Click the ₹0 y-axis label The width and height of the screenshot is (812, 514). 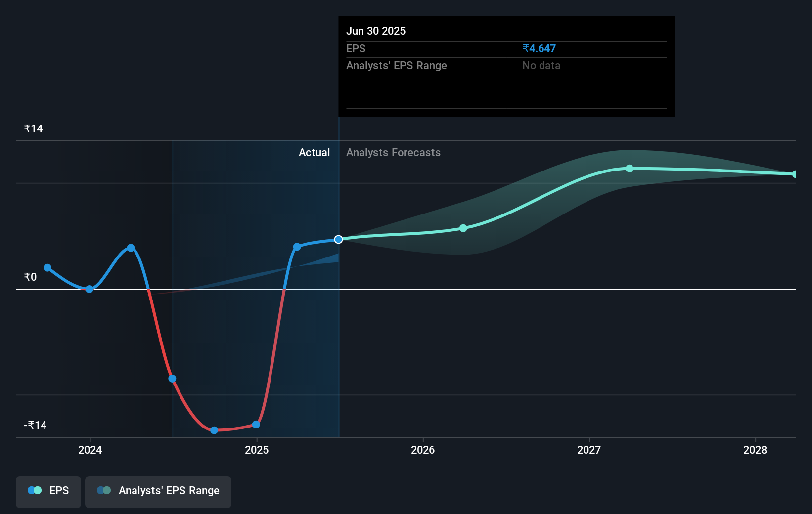pos(30,277)
